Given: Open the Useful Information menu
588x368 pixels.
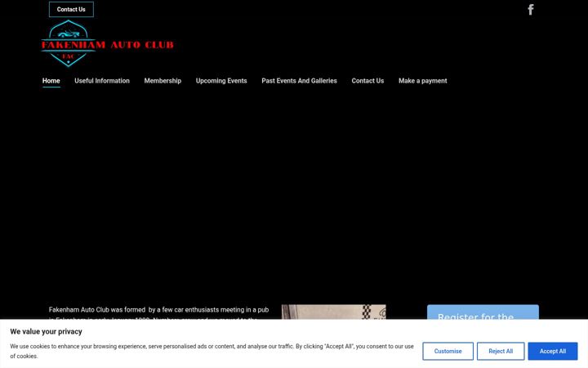Looking at the screenshot, I should (102, 81).
